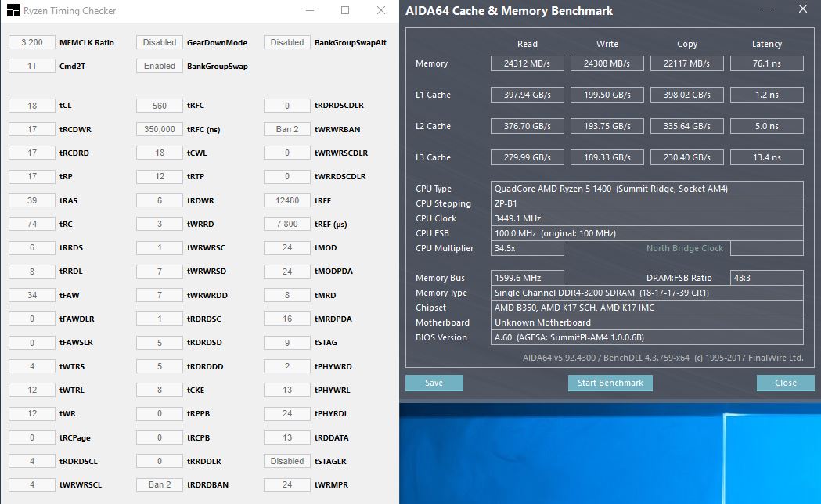Viewport: 821px width, 504px height.
Task: Click the tWR value 12
Action: [x=32, y=413]
